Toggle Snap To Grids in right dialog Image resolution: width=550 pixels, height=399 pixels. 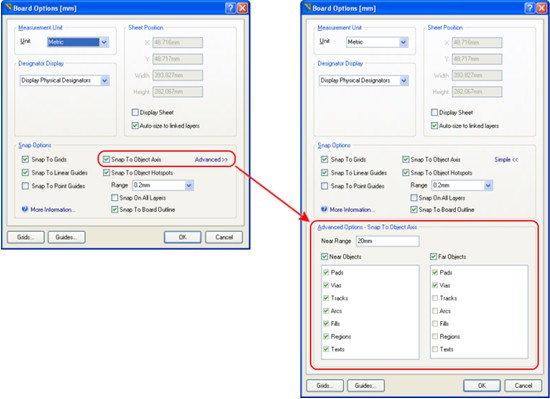[324, 160]
